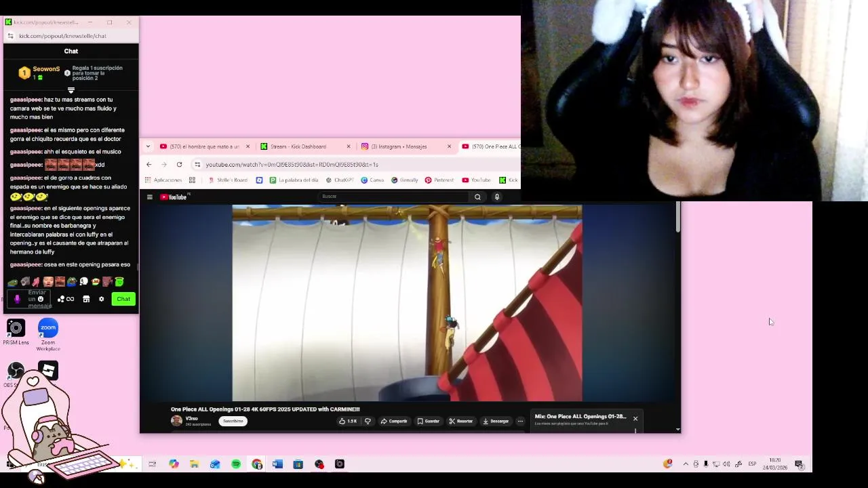This screenshot has height=488, width=868.
Task: Open Chrome in the taskbar
Action: pos(257,464)
